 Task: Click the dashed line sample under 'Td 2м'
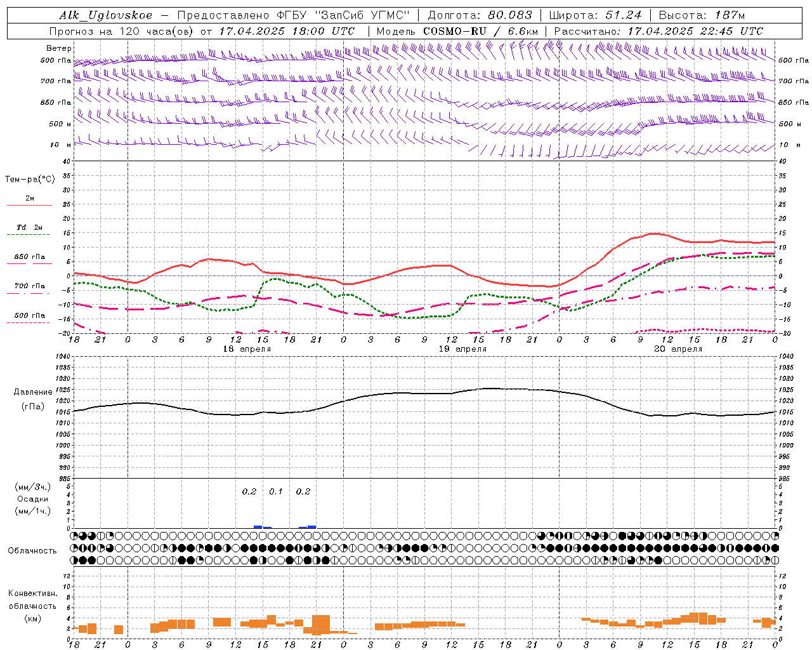(29, 235)
